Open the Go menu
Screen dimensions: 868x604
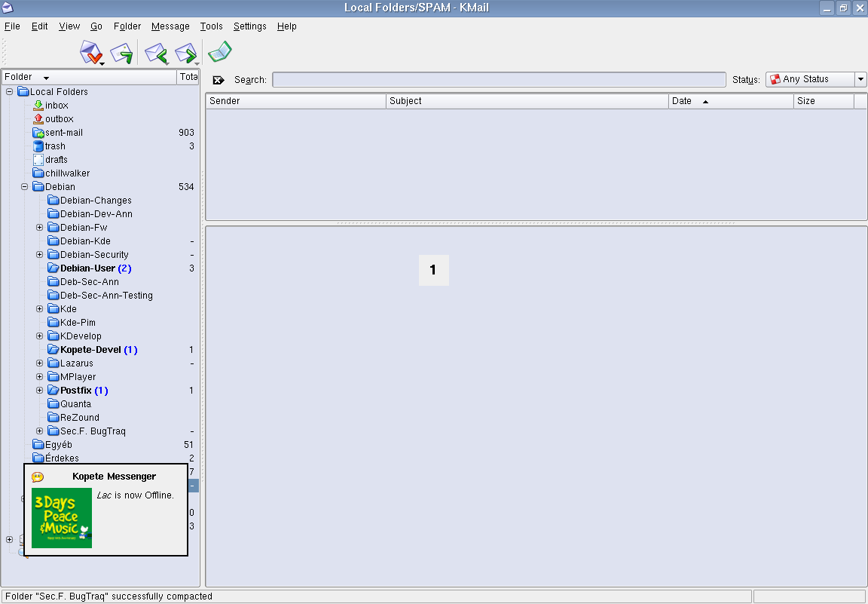tap(96, 26)
